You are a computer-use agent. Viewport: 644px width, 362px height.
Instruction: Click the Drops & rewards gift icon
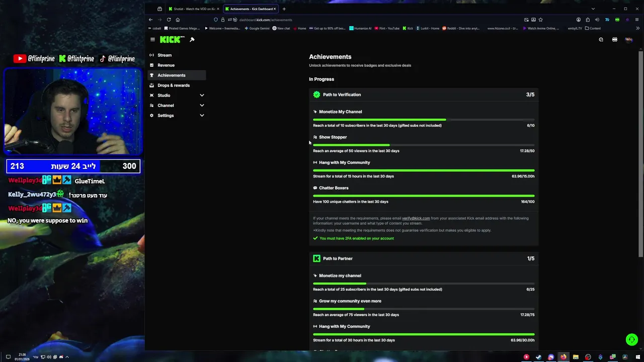coord(151,85)
